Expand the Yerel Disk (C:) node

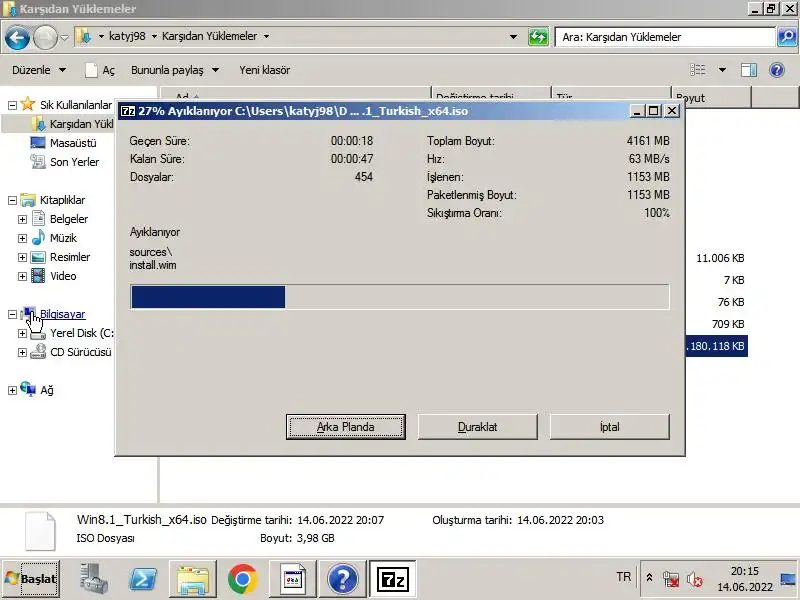(x=22, y=333)
